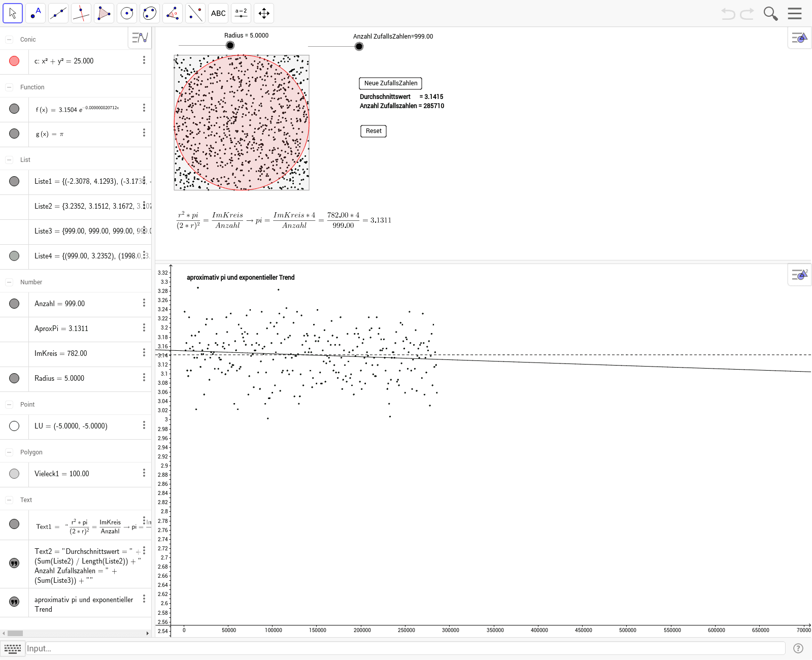The image size is (812, 660).
Task: Open options menu for conic c
Action: (144, 60)
